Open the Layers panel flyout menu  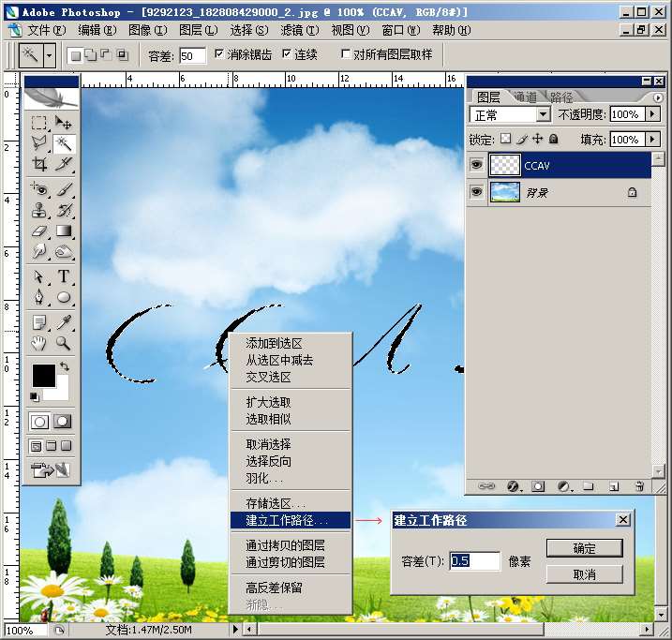point(658,98)
